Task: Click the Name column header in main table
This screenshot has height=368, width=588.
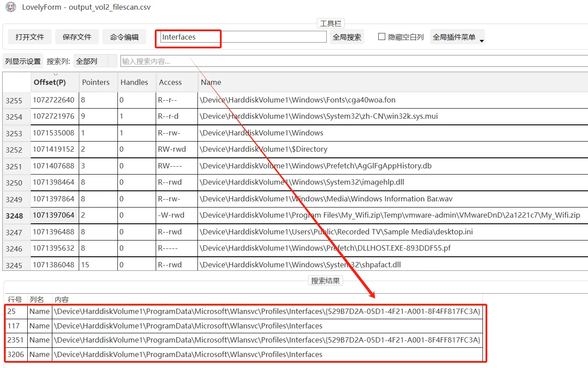Action: (x=393, y=82)
